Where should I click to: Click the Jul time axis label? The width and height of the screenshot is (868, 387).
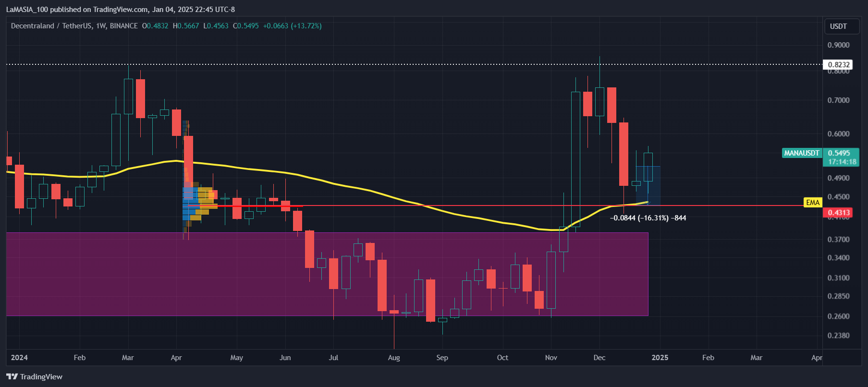(x=333, y=358)
